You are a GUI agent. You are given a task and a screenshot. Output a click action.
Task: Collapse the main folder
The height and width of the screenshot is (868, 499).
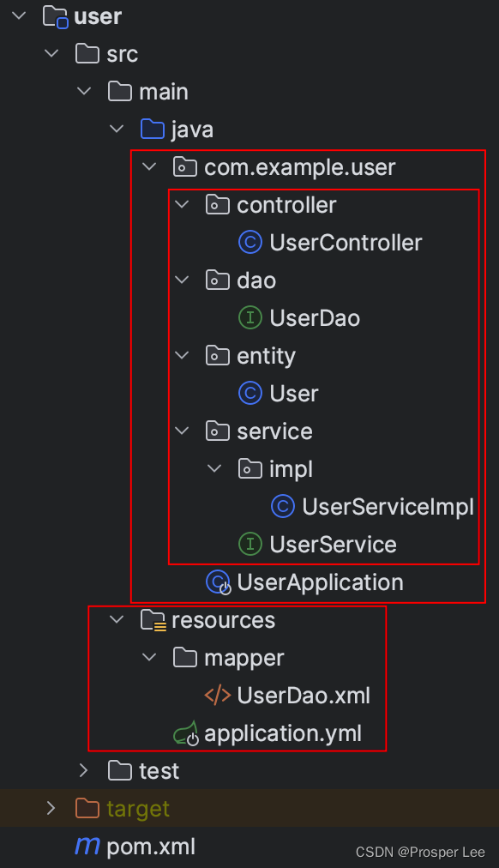click(85, 91)
